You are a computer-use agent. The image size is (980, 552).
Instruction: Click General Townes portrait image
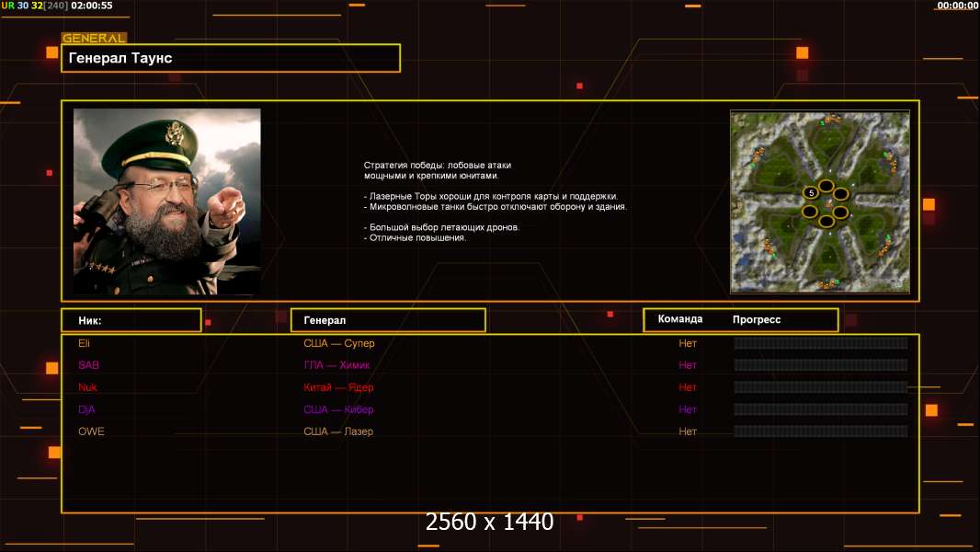166,201
